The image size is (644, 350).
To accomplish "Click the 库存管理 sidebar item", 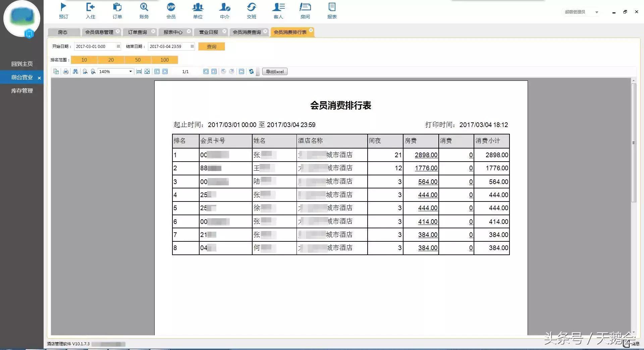I will (x=22, y=91).
